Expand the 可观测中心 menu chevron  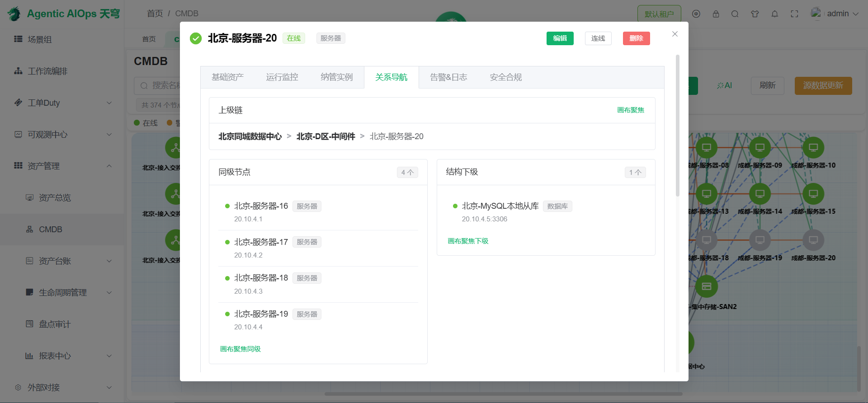pyautogui.click(x=109, y=135)
